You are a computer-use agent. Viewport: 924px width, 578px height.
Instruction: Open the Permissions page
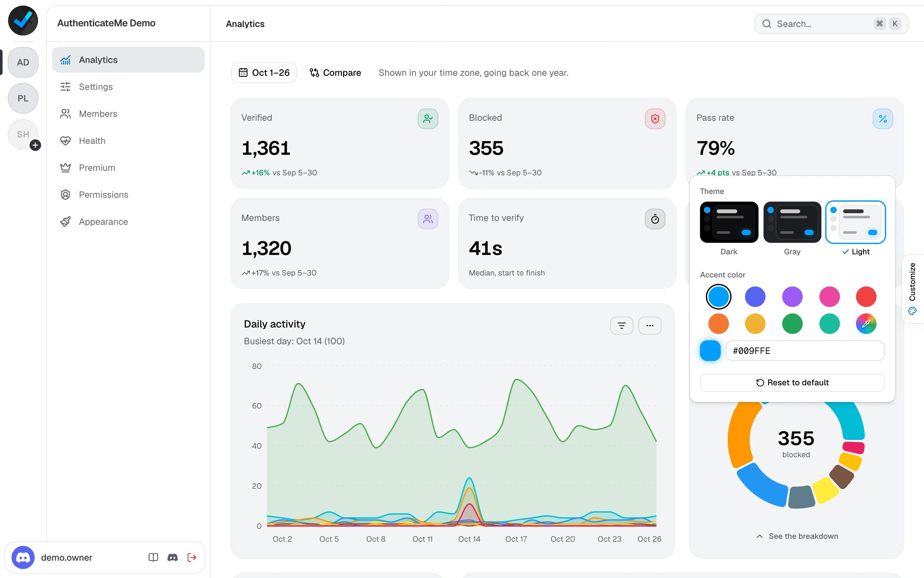point(128,195)
